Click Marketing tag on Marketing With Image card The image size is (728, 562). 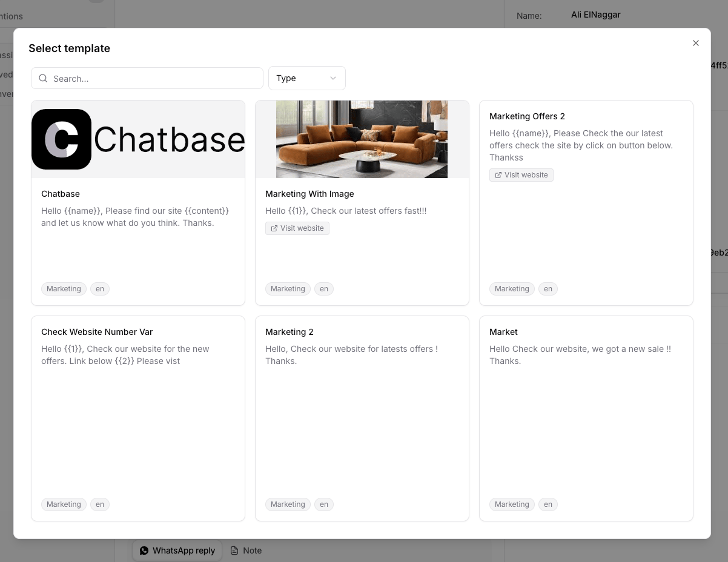coord(288,289)
